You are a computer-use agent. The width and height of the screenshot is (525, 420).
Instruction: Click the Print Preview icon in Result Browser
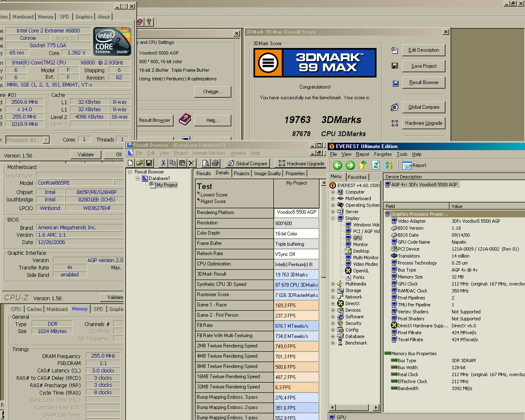pyautogui.click(x=206, y=163)
